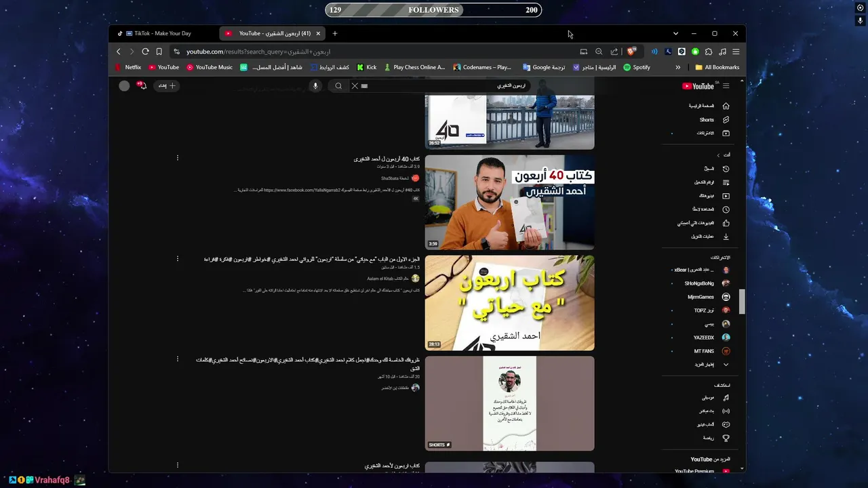Open Kick bookmark
The height and width of the screenshot is (488, 868).
pos(367,67)
